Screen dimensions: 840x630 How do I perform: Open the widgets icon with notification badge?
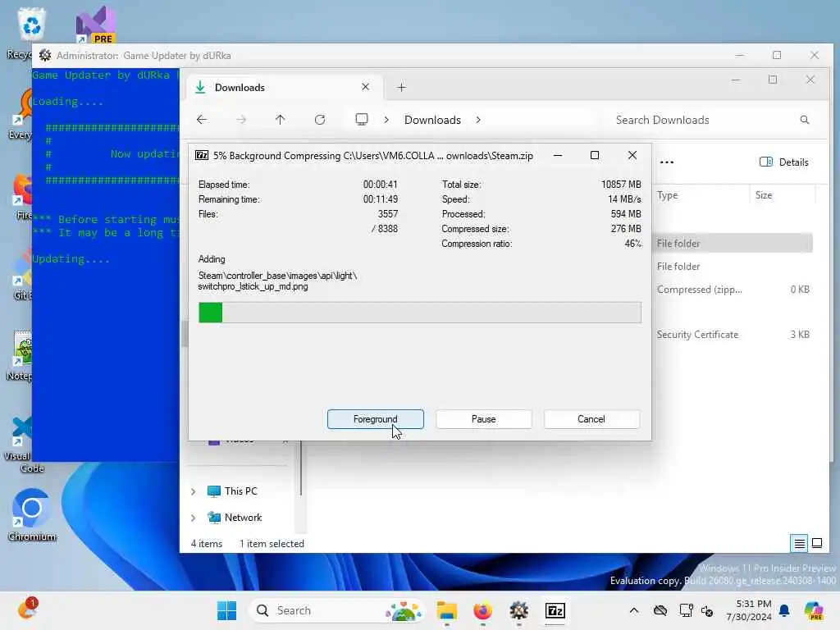[27, 609]
